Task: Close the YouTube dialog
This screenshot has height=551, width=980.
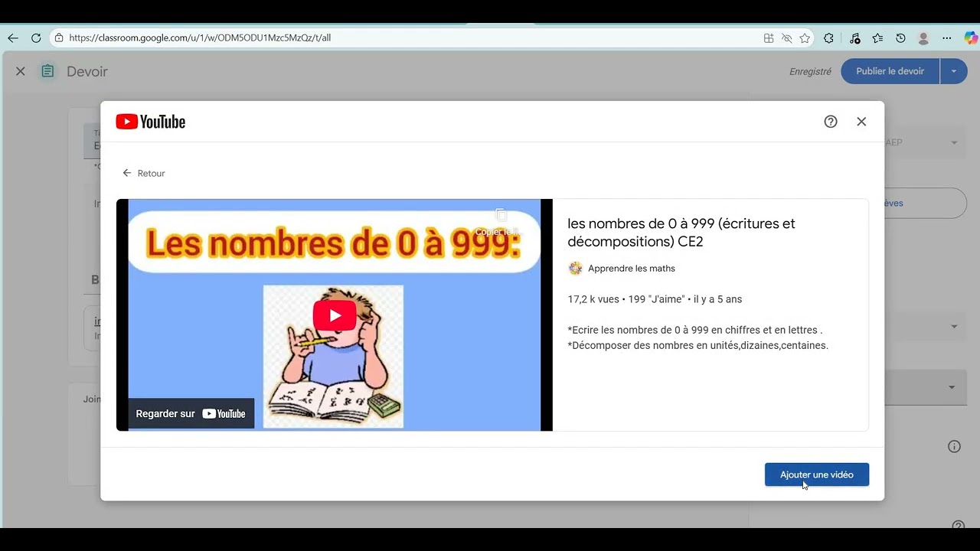Action: point(861,122)
